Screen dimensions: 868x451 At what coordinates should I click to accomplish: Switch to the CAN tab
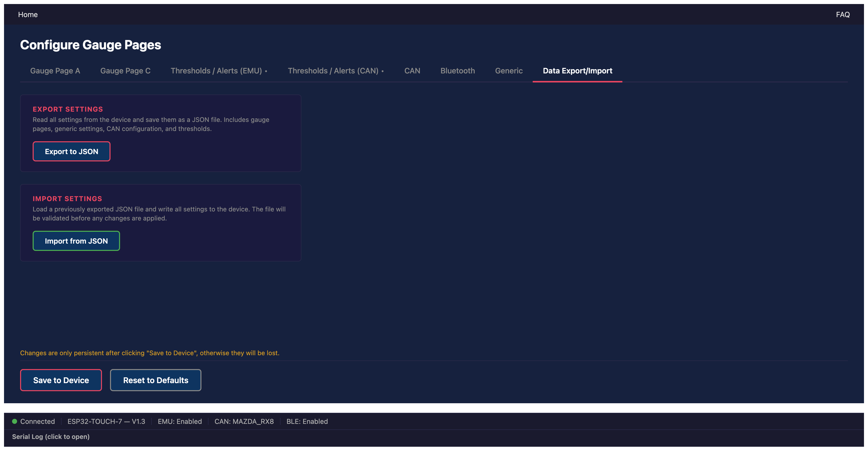[412, 71]
